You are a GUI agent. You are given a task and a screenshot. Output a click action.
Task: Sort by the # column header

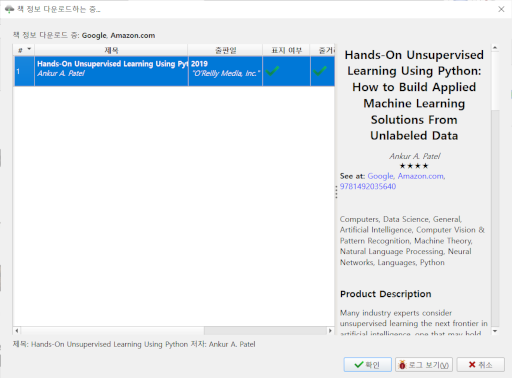[24, 50]
